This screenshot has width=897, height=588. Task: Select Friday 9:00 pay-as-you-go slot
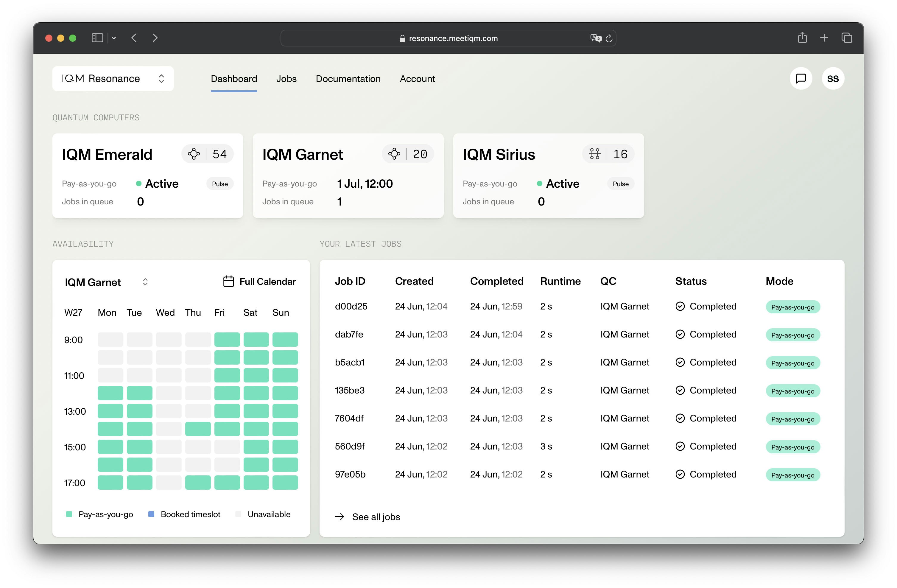pyautogui.click(x=227, y=340)
